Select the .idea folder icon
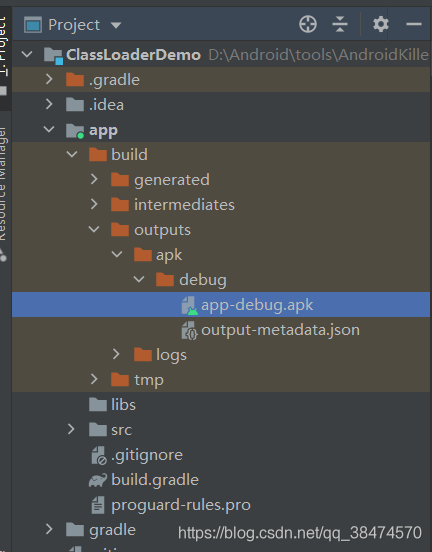The height and width of the screenshot is (552, 432). pyautogui.click(x=75, y=105)
